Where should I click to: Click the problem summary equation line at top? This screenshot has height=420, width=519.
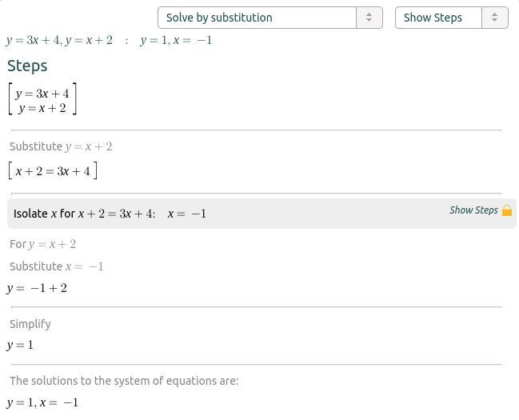tap(109, 40)
